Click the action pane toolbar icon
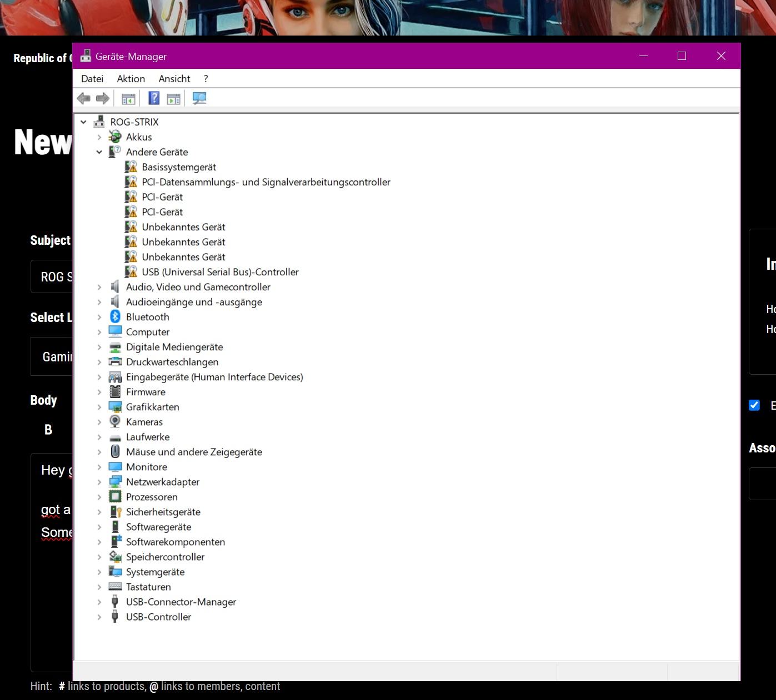This screenshot has width=776, height=700. (174, 99)
